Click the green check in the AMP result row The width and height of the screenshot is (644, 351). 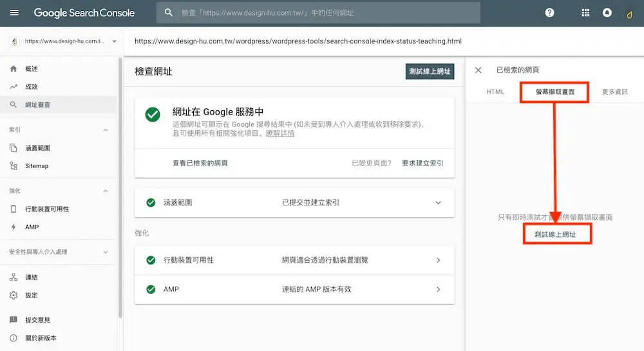click(x=151, y=289)
